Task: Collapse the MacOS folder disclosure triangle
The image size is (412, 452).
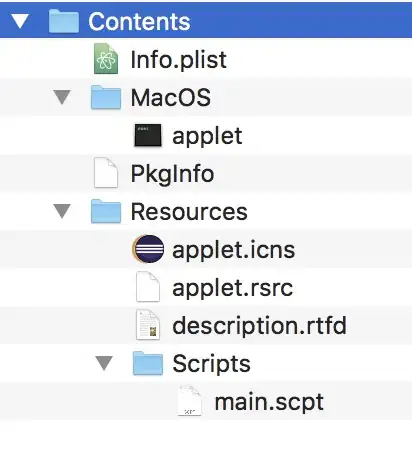Action: tap(62, 97)
